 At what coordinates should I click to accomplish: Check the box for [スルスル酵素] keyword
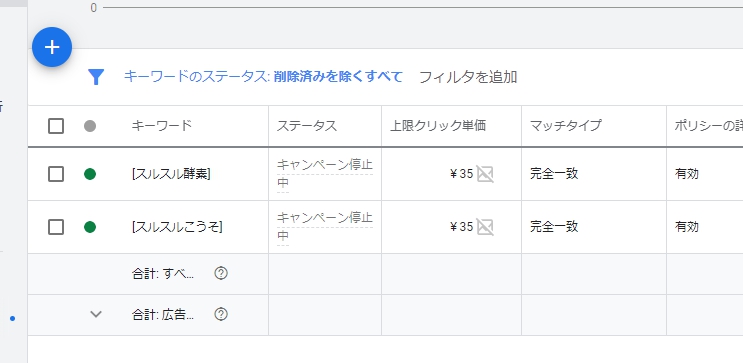click(x=56, y=174)
